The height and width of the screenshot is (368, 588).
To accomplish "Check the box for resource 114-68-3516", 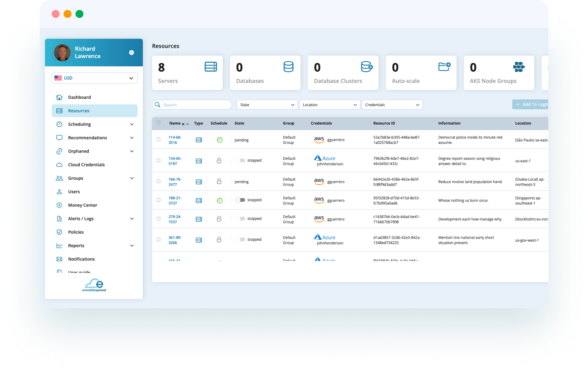I will (159, 140).
